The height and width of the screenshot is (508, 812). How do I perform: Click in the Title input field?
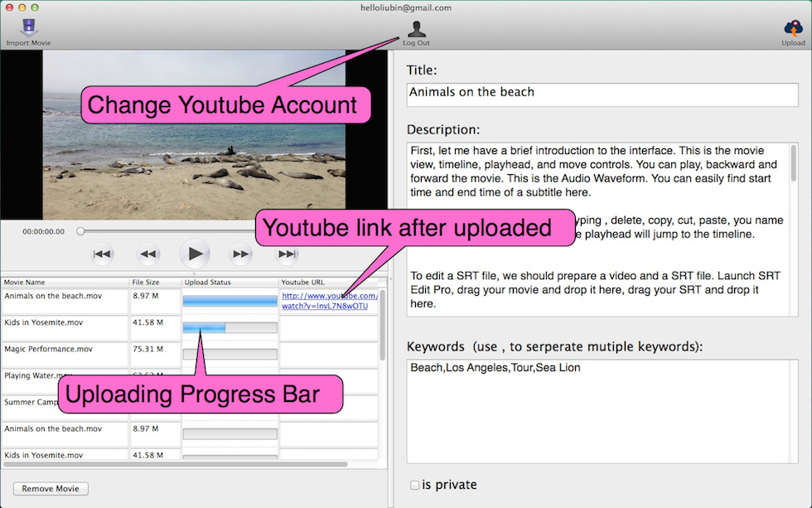[602, 94]
